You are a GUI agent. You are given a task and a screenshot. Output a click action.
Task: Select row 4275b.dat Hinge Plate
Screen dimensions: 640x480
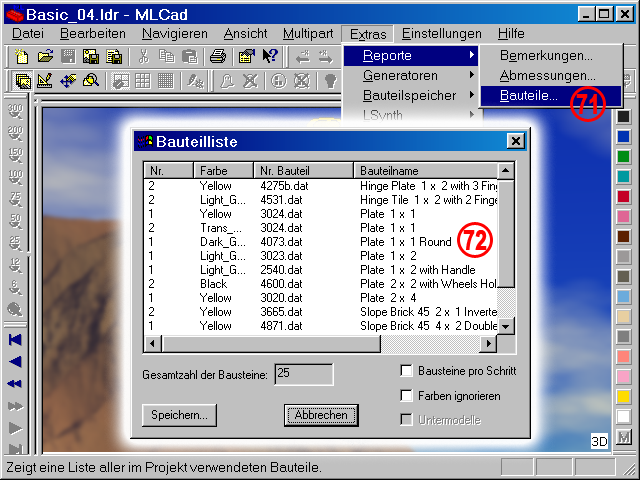click(x=321, y=186)
